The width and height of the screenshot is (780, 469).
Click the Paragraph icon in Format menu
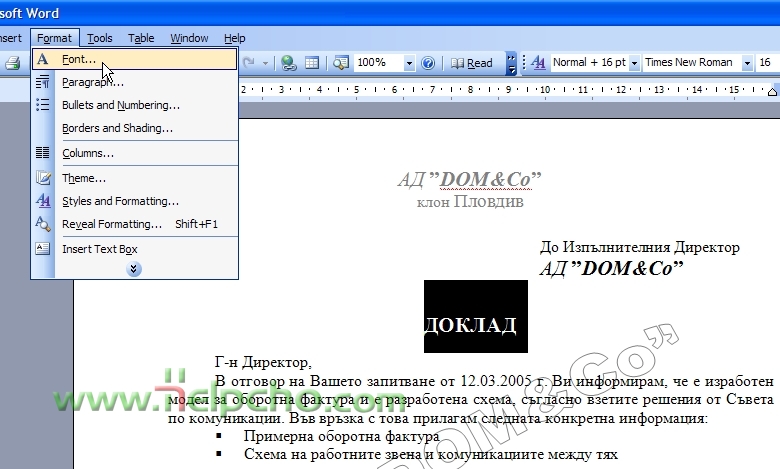[x=43, y=82]
